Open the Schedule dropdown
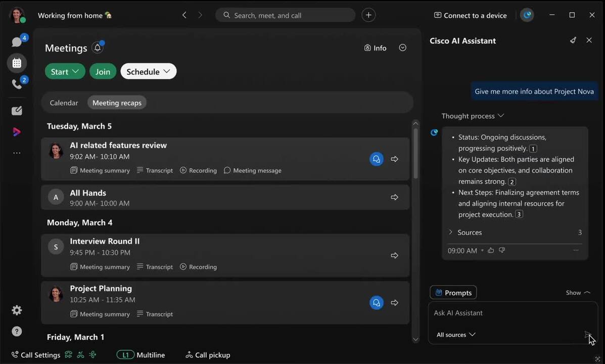The height and width of the screenshot is (364, 605). (148, 72)
